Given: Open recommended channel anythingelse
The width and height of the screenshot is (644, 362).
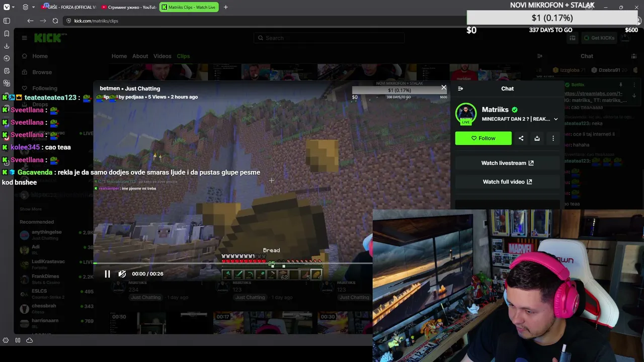Looking at the screenshot, I should click(57, 235).
